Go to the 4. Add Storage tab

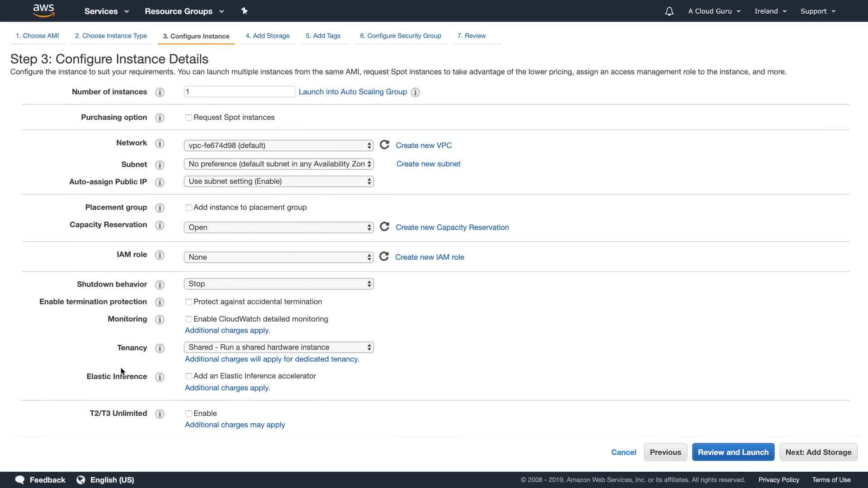coord(268,36)
